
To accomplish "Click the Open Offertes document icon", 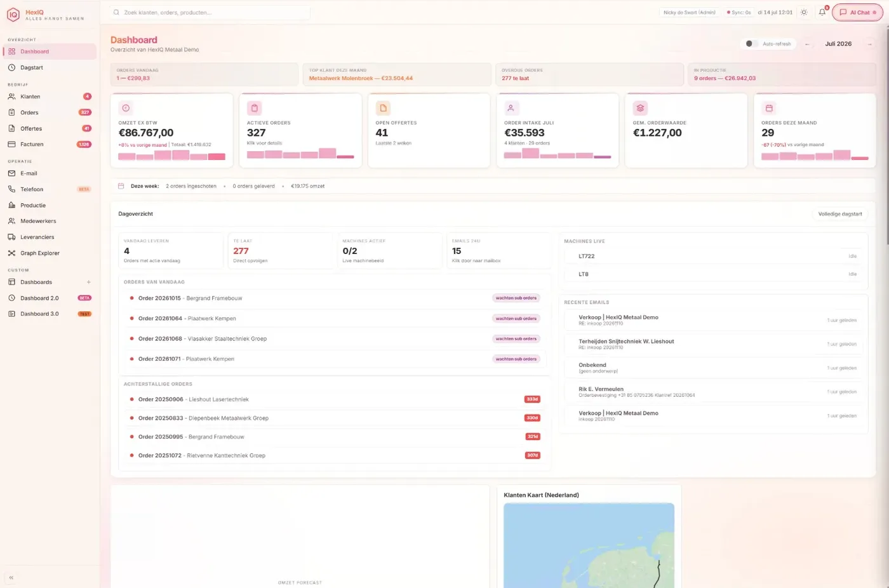I will tap(383, 108).
